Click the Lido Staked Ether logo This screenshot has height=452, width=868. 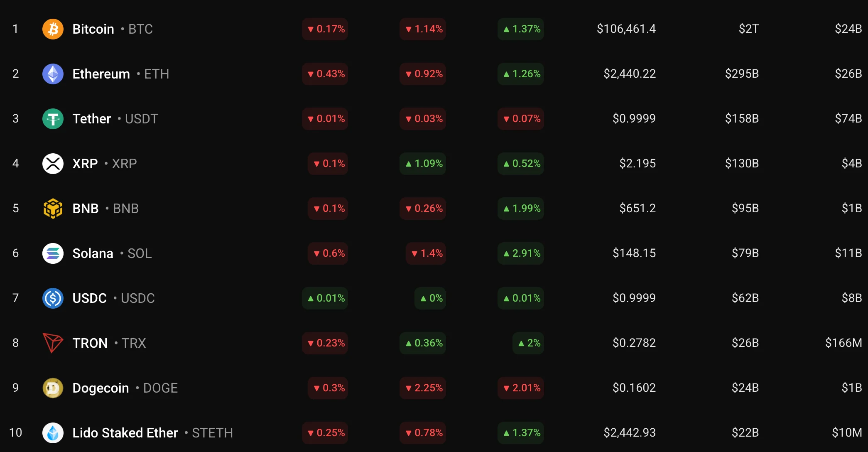point(53,433)
